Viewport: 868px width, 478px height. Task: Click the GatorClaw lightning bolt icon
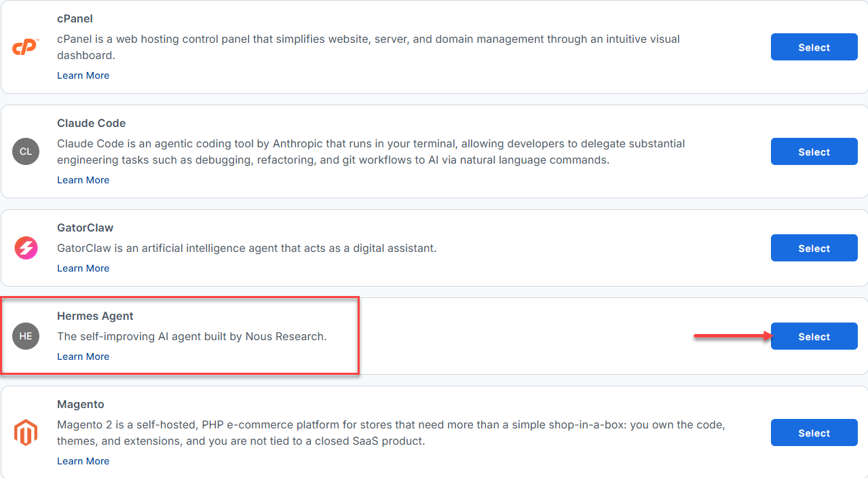point(26,248)
